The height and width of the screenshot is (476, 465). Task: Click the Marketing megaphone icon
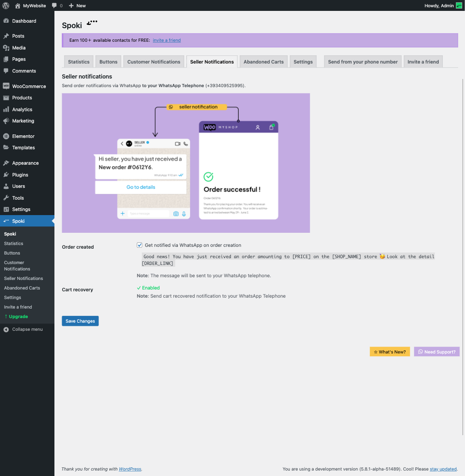coord(6,121)
